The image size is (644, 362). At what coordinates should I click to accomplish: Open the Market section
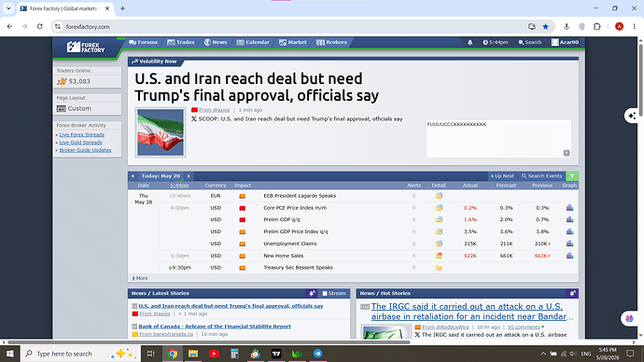293,42
